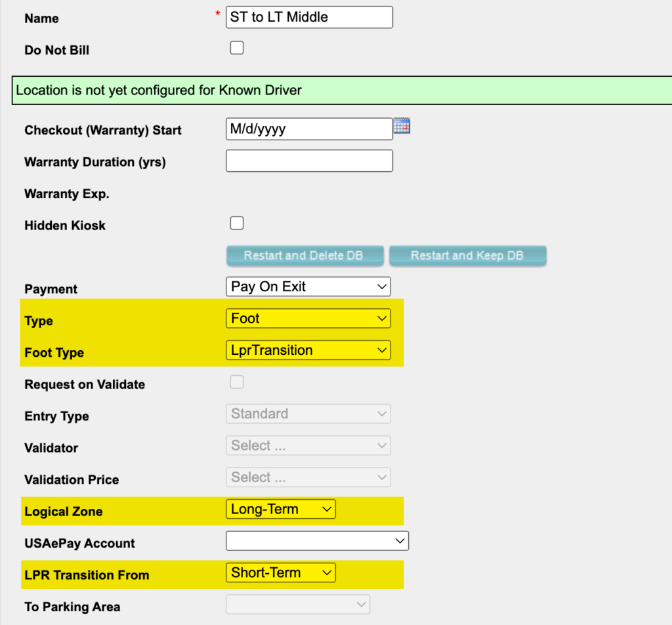The width and height of the screenshot is (672, 625).
Task: Enable the Hidden Kiosk checkbox
Action: tap(237, 223)
